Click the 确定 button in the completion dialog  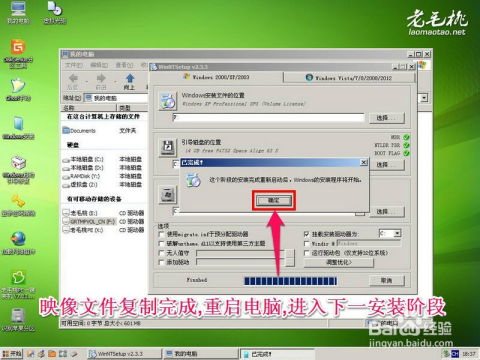click(x=274, y=200)
